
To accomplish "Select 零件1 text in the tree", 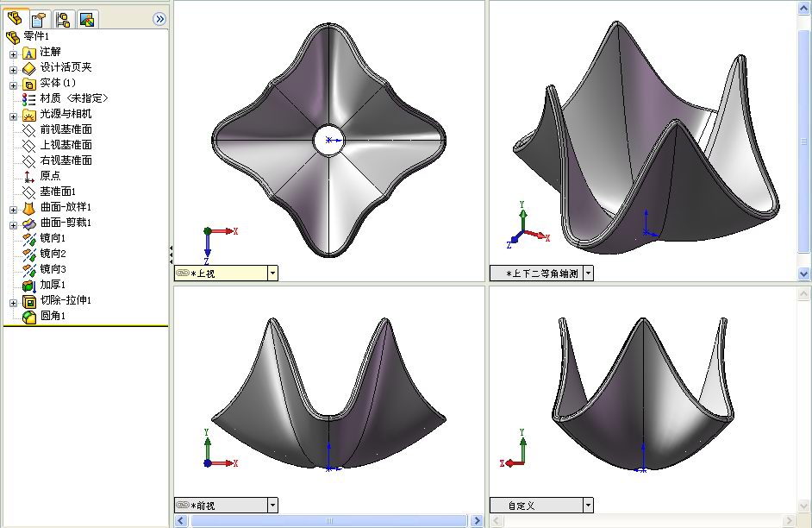I will [x=36, y=35].
